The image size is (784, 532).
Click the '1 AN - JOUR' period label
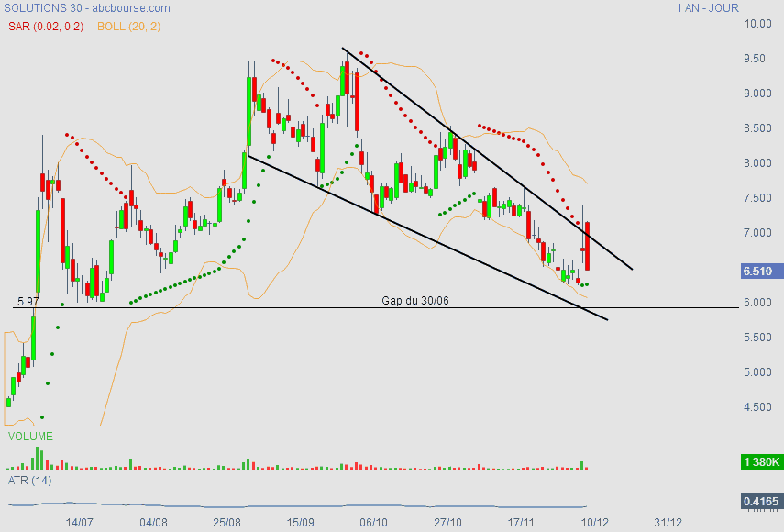point(708,8)
